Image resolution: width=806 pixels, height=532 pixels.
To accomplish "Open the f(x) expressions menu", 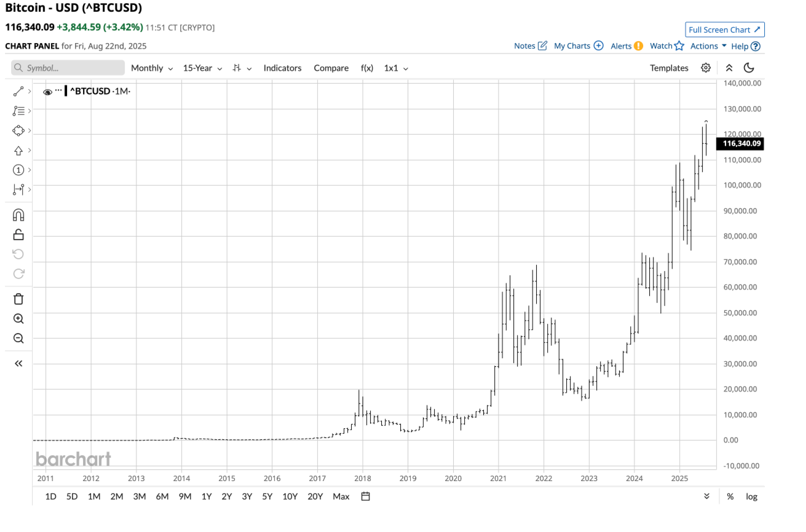I will 366,68.
